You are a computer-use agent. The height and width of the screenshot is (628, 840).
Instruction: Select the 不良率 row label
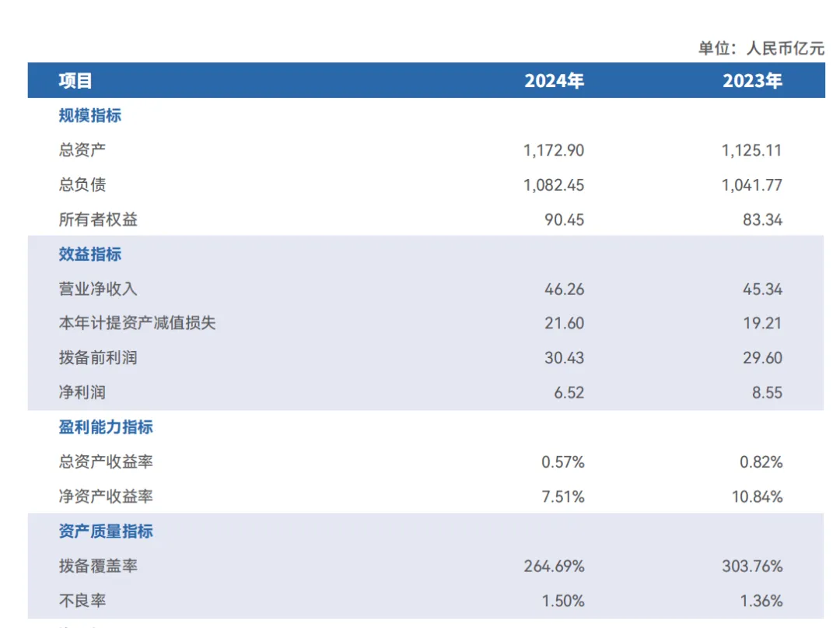[82, 601]
